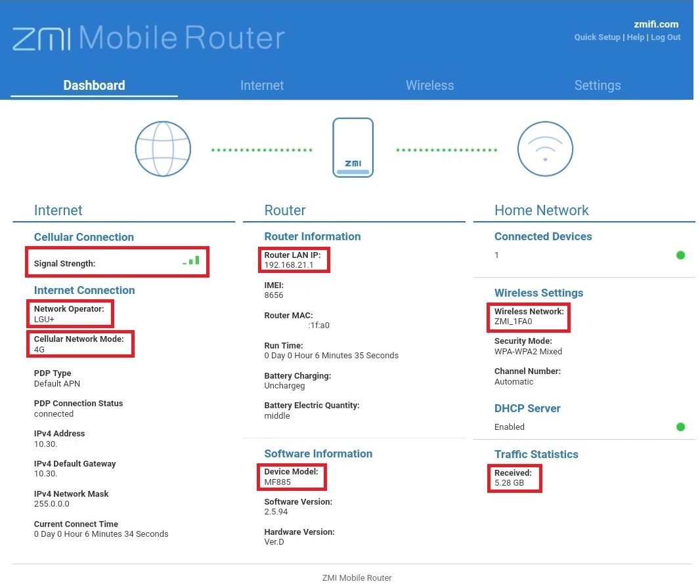The image size is (700, 588).
Task: Click the Ver.D hardware version value
Action: (x=274, y=541)
